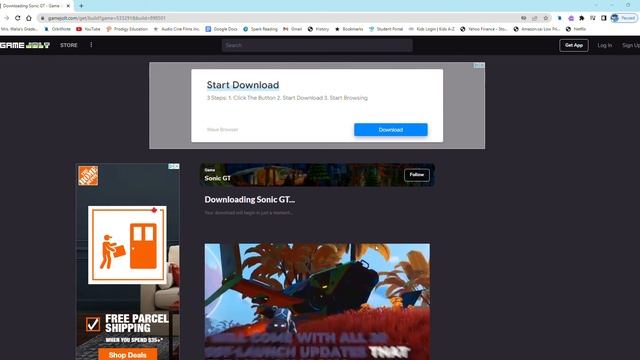This screenshot has height=360, width=640.
Task: Open the STORE nav item
Action: [69, 45]
